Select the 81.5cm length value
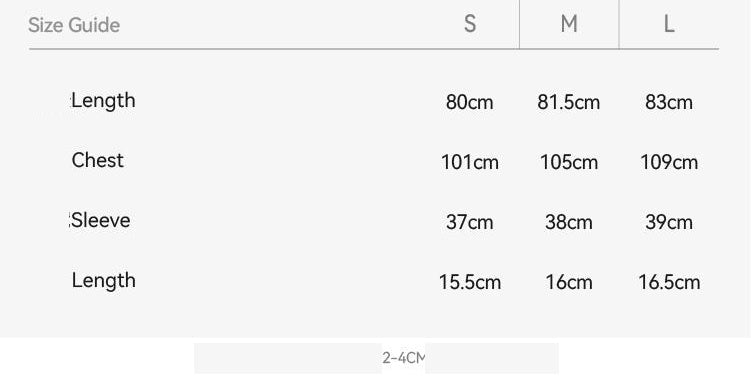 [x=569, y=102]
